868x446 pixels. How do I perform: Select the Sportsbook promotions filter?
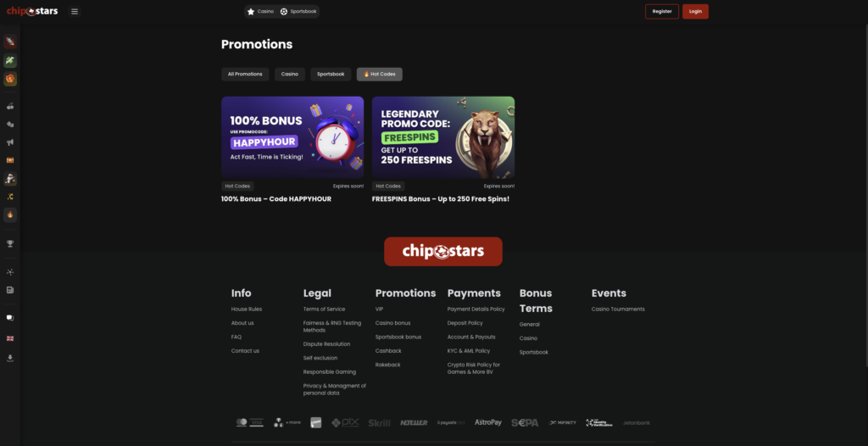pyautogui.click(x=331, y=75)
